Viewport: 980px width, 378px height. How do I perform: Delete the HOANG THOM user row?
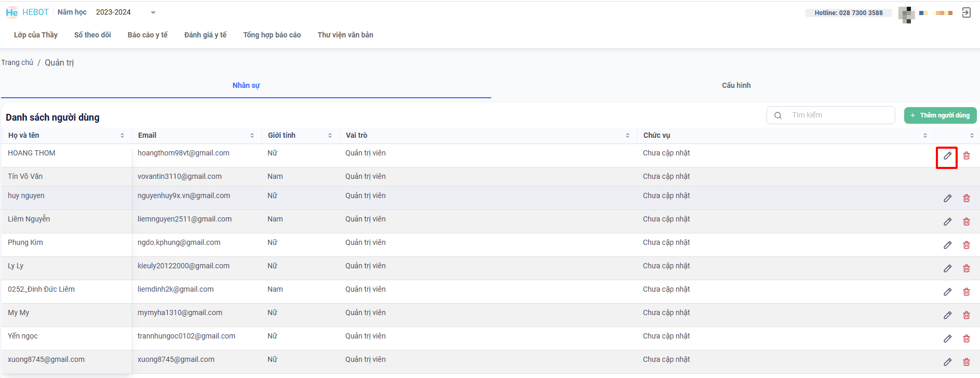[966, 156]
